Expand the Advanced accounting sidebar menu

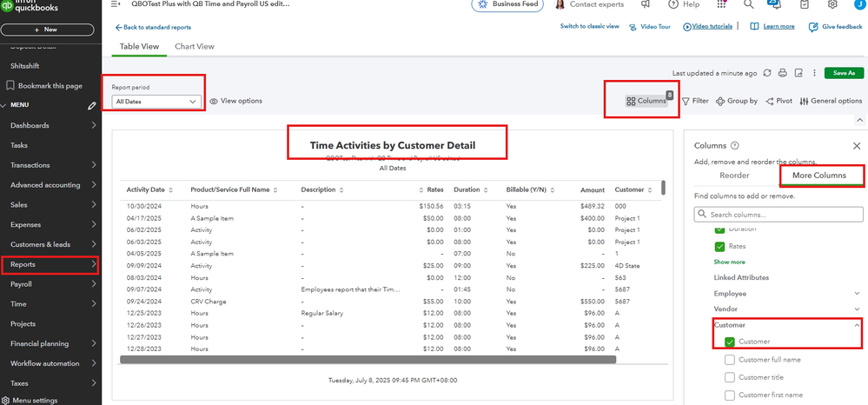click(94, 185)
